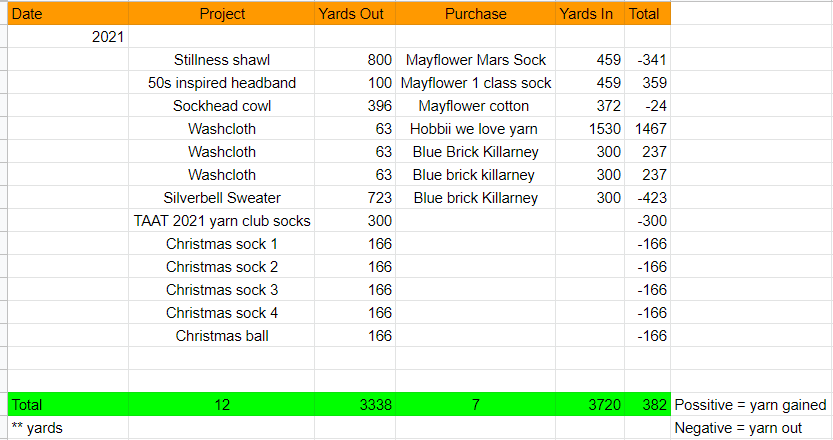Viewport: 833px width, 440px height.
Task: Click the Sockhead cowl cell
Action: [x=221, y=106]
